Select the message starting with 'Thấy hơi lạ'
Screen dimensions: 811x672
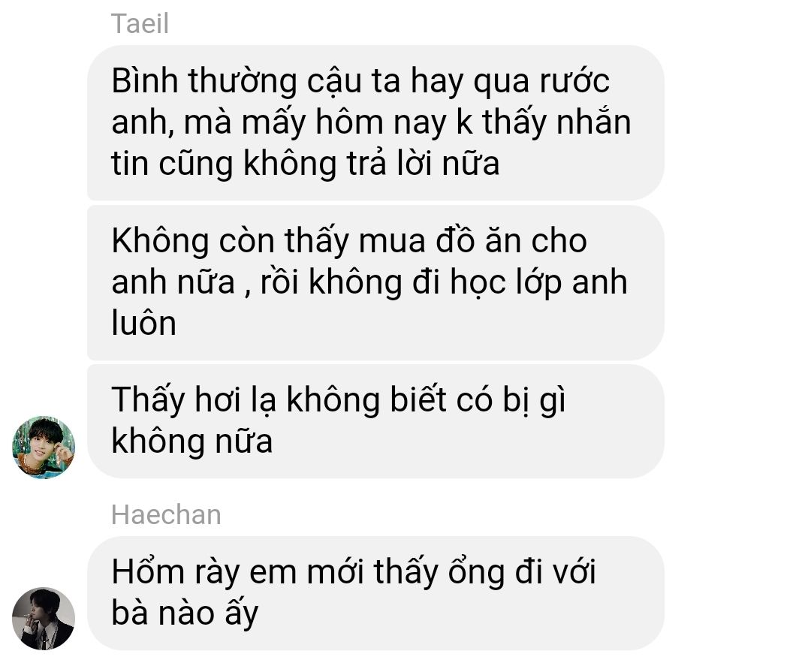(375, 421)
